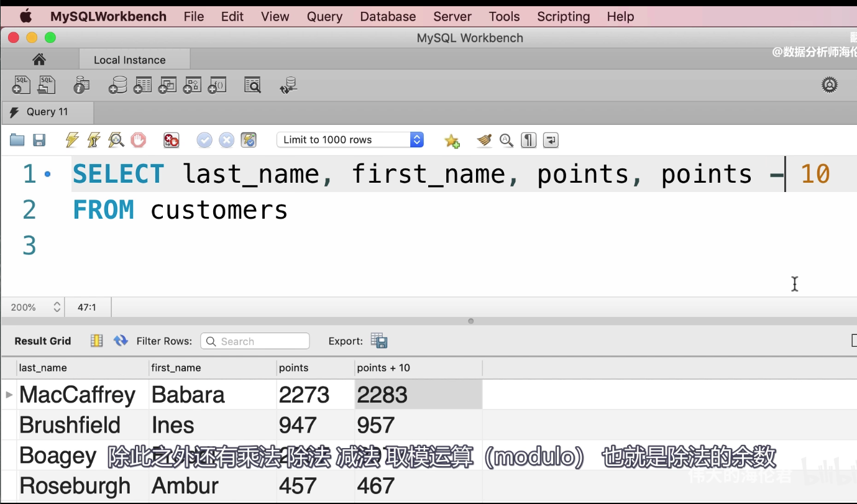Create new view icon

click(167, 85)
